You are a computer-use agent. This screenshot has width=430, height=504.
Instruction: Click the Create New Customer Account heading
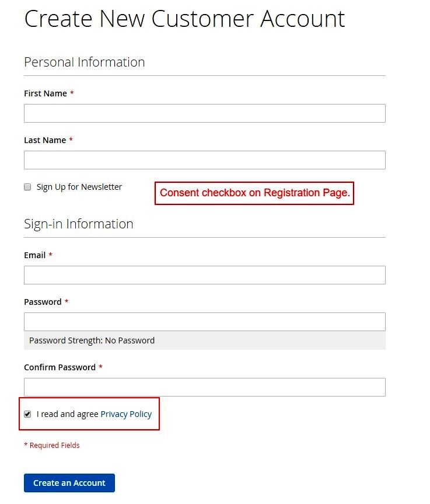pyautogui.click(x=184, y=19)
